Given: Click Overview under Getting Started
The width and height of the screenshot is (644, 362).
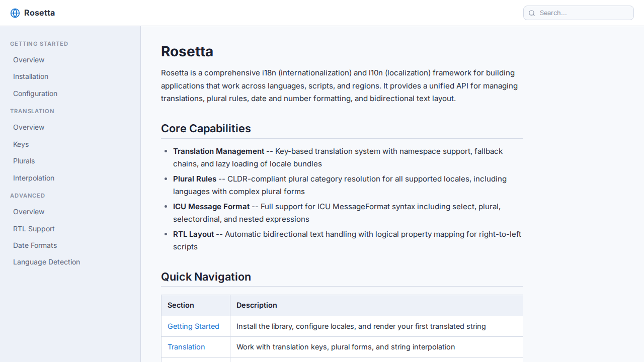Looking at the screenshot, I should (29, 60).
